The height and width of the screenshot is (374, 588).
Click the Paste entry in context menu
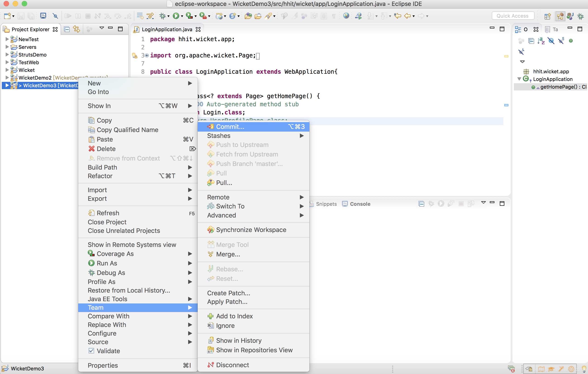tap(138, 139)
